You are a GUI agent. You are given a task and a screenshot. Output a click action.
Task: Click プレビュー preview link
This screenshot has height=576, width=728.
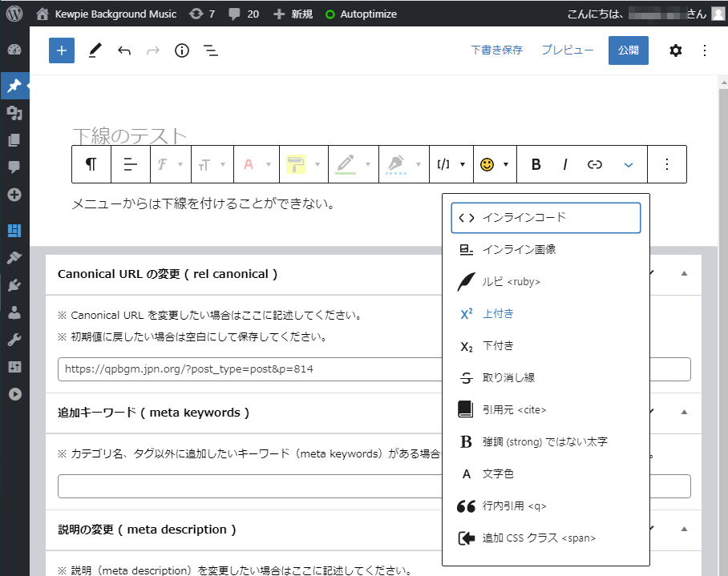pos(568,50)
